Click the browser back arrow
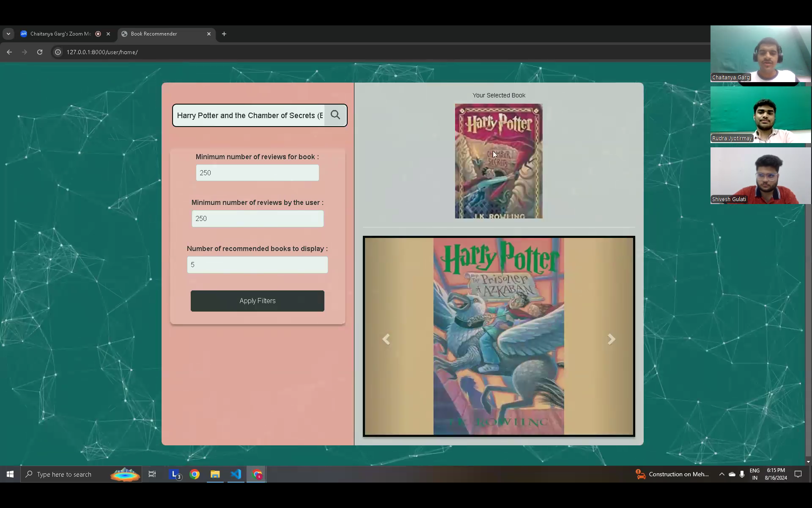Image resolution: width=812 pixels, height=508 pixels. [x=9, y=52]
